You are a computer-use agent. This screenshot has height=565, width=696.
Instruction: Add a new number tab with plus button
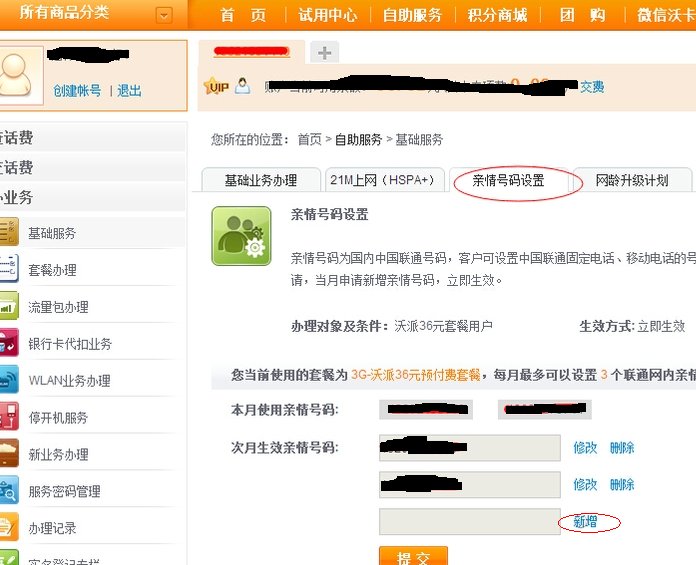tap(324, 53)
